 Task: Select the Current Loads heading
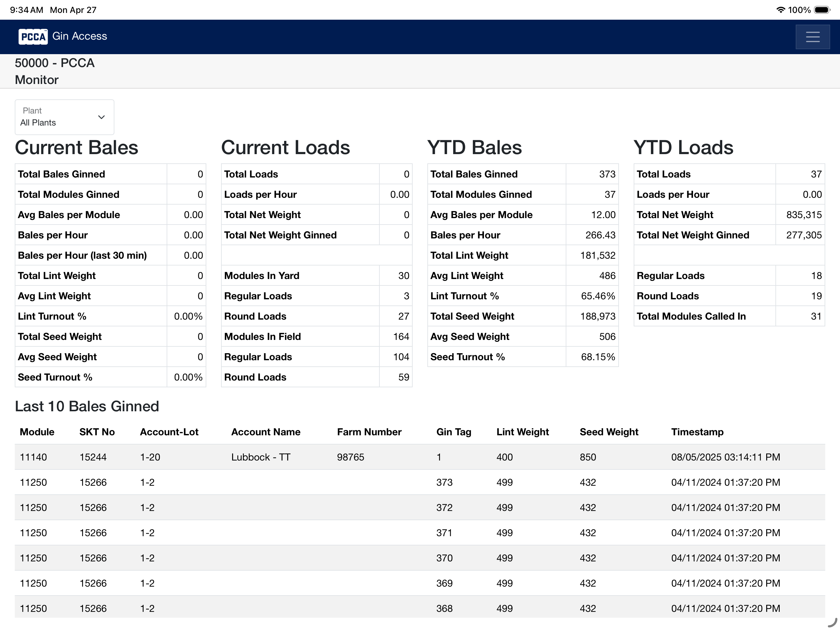coord(286,147)
